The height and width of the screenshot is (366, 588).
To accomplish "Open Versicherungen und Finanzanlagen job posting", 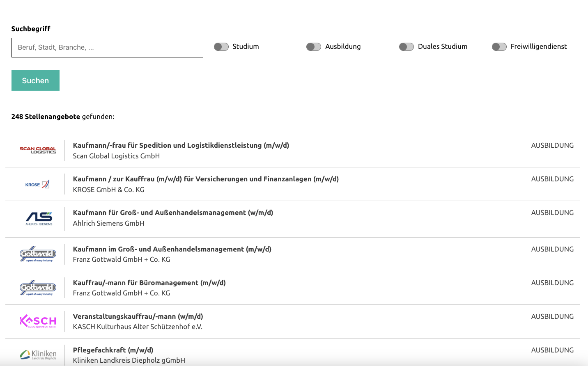I will pos(205,179).
